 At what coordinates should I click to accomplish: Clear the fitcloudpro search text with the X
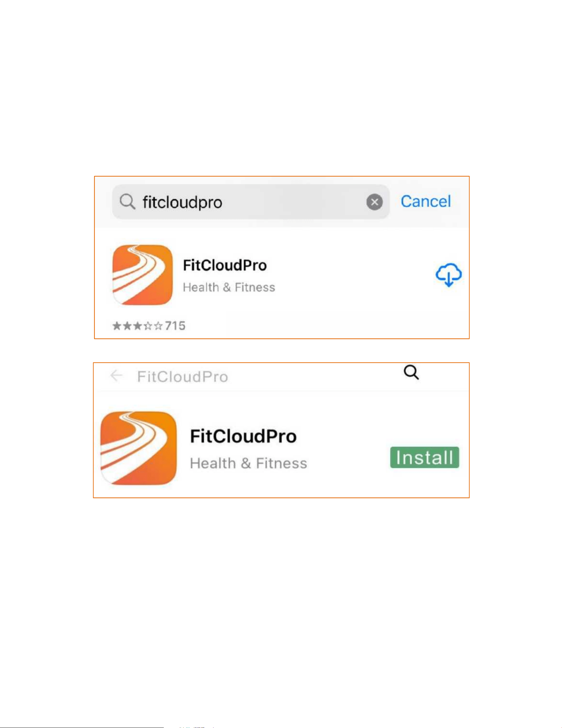click(374, 202)
